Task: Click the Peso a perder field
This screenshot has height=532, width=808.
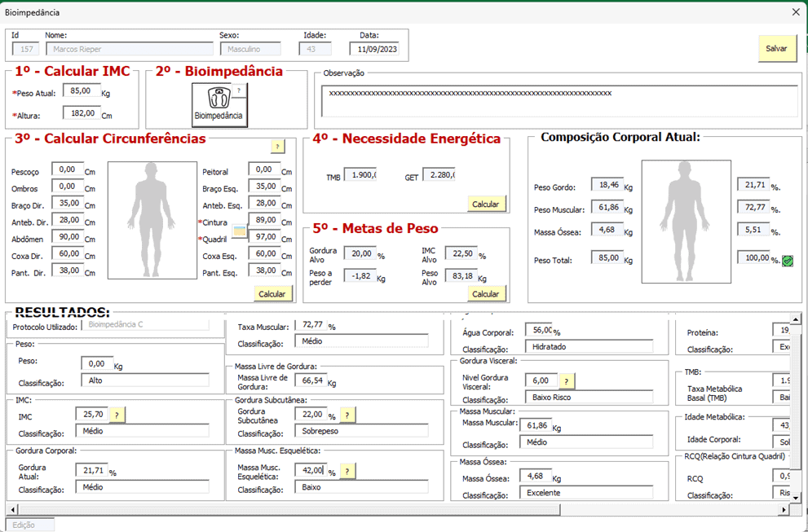Action: click(x=360, y=275)
